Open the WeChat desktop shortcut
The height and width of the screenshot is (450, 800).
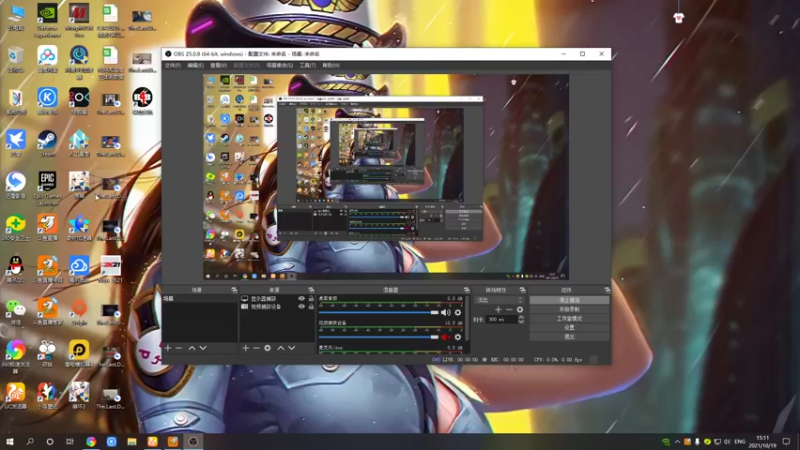[16, 311]
